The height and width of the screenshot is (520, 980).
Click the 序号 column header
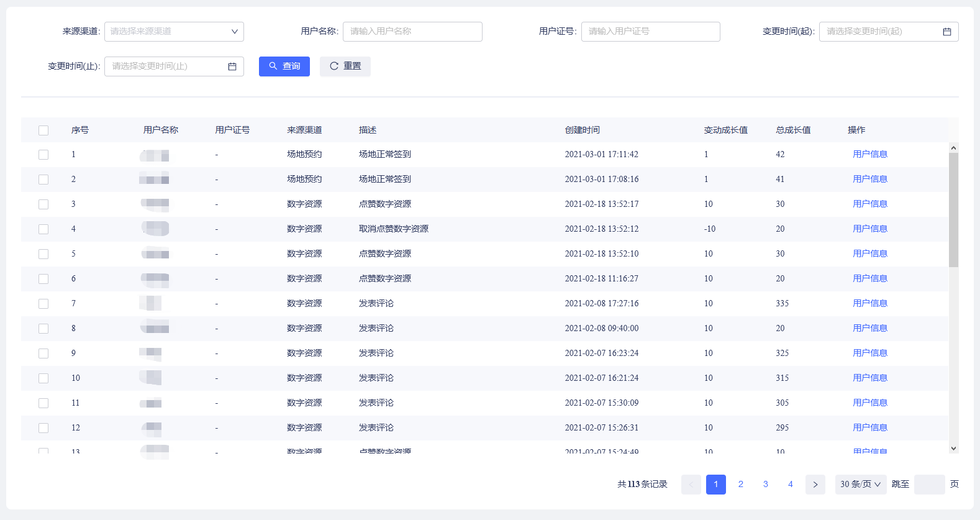point(80,130)
